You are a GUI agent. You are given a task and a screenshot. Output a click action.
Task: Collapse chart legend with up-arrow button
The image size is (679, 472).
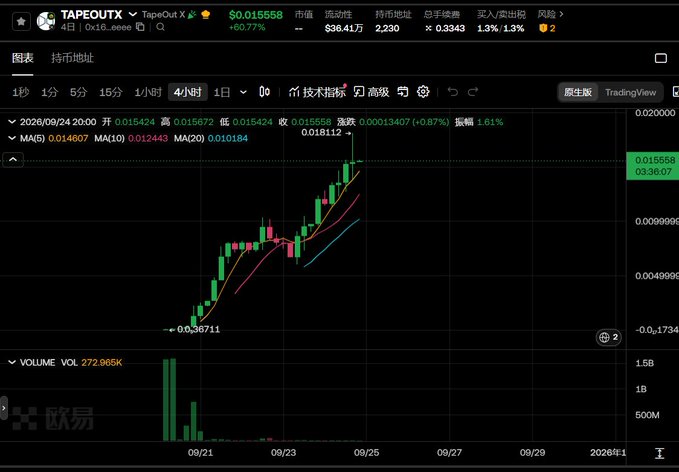pos(13,159)
